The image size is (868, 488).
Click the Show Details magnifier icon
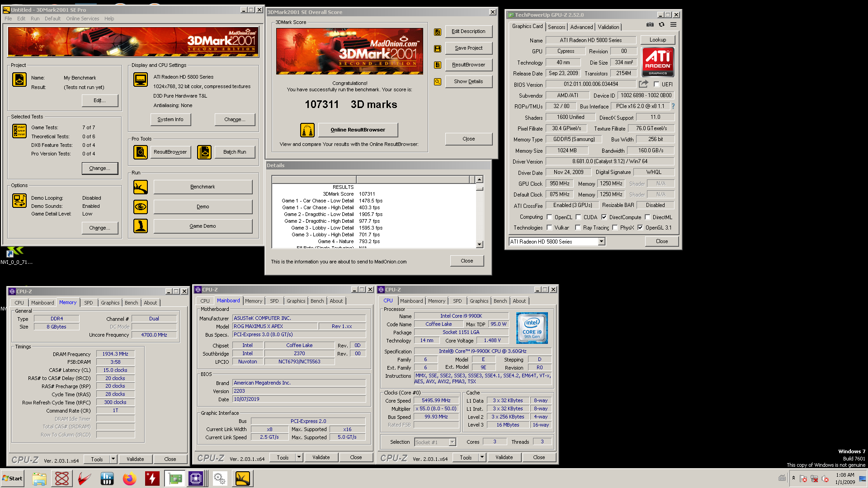pos(438,82)
